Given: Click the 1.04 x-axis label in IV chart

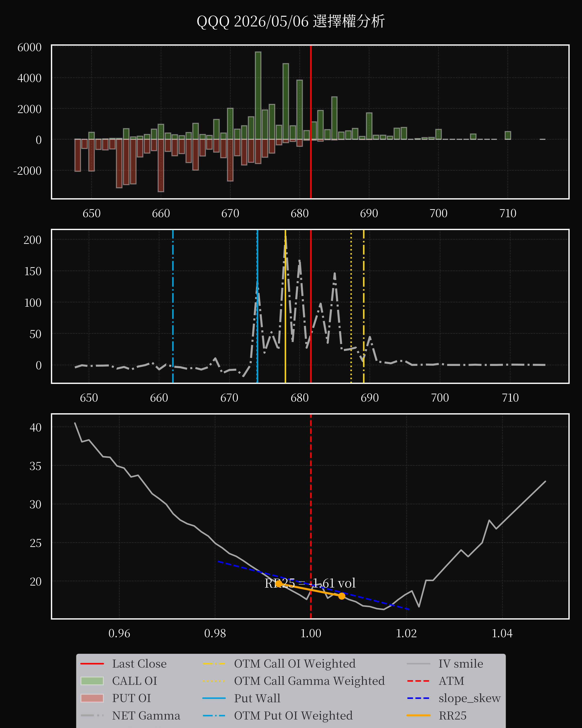Looking at the screenshot, I should 502,633.
